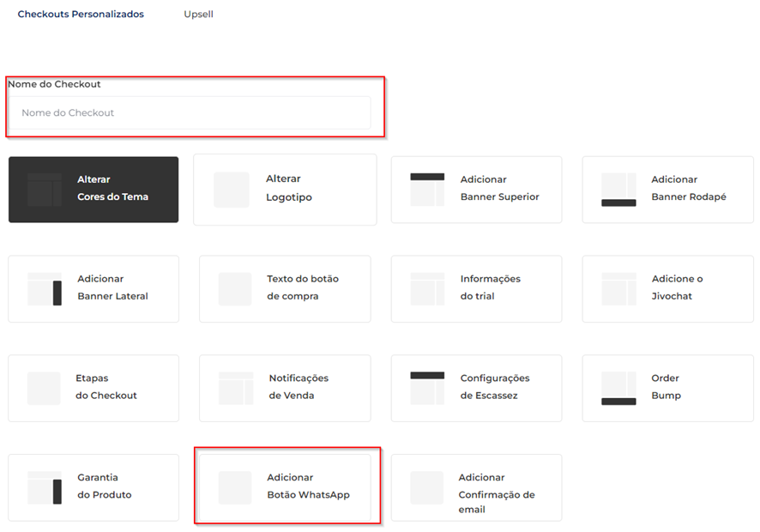Click the Banner Lateral layout icon
The image size is (760, 532).
click(x=45, y=289)
